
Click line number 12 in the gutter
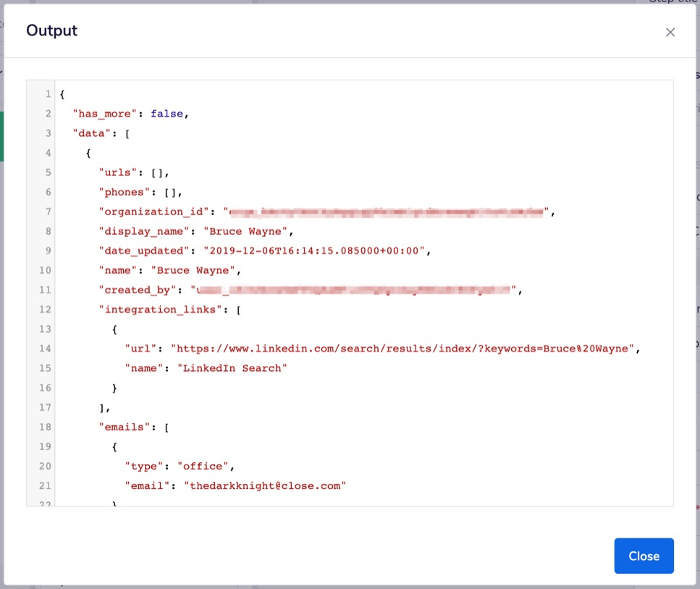click(x=45, y=309)
